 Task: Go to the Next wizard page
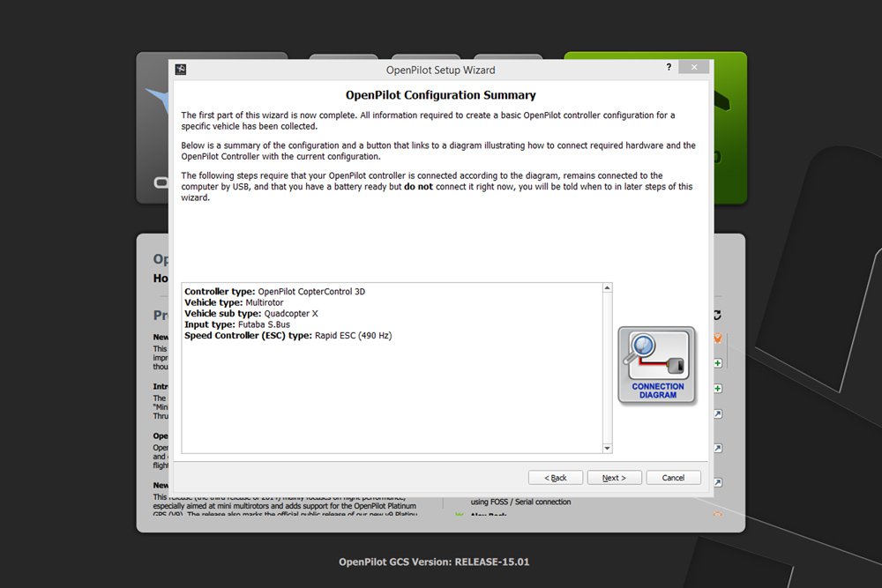click(x=614, y=477)
